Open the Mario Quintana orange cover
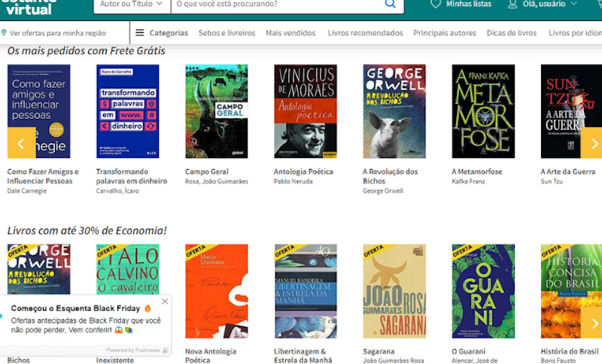Image resolution: width=602 pixels, height=364 pixels. [217, 291]
